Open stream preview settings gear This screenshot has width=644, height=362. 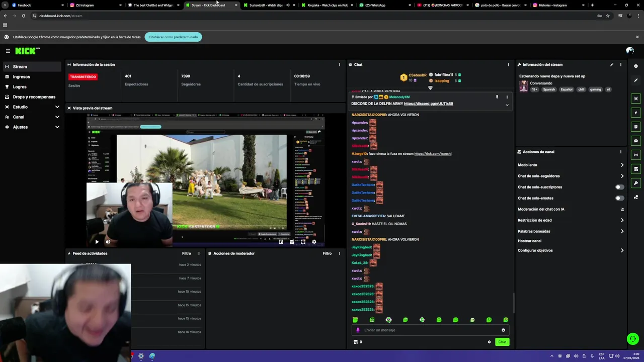(314, 242)
